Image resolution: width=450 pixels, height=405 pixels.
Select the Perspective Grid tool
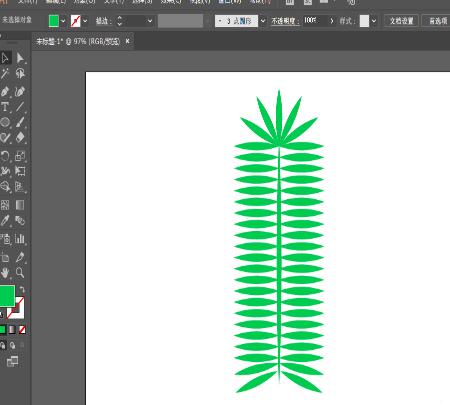pos(20,187)
